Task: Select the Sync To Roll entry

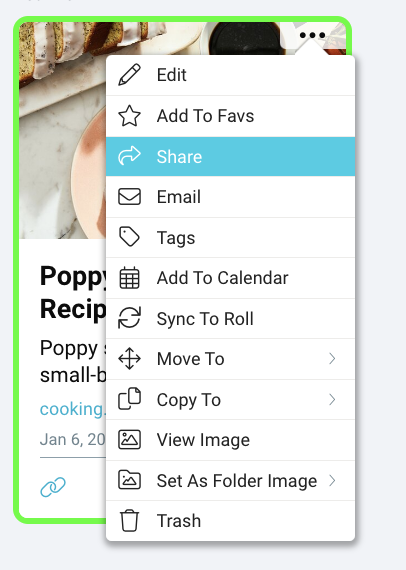Action: (x=230, y=318)
